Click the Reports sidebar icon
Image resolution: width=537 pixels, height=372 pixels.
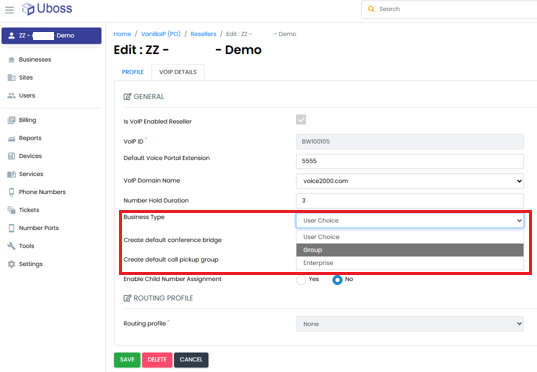tap(11, 138)
